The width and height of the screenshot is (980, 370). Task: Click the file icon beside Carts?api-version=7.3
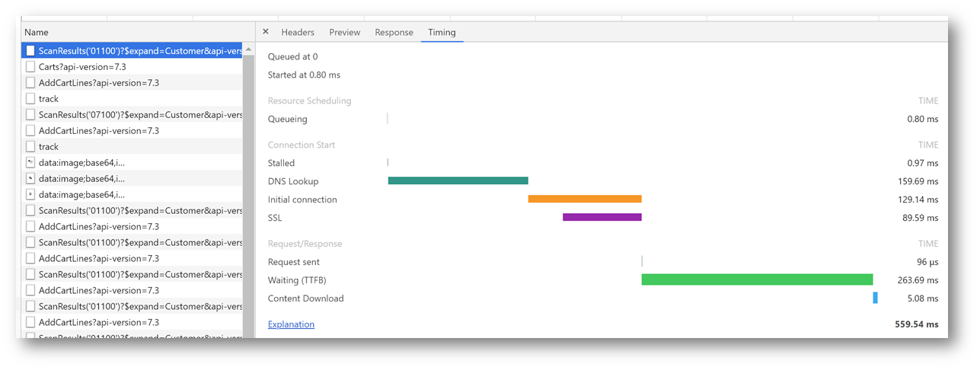click(30, 67)
